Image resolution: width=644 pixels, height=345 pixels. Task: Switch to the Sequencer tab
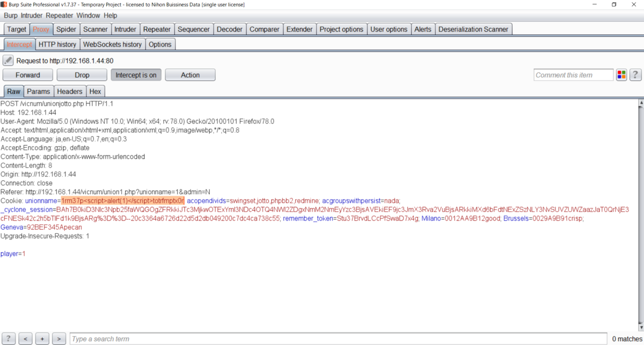tap(194, 29)
